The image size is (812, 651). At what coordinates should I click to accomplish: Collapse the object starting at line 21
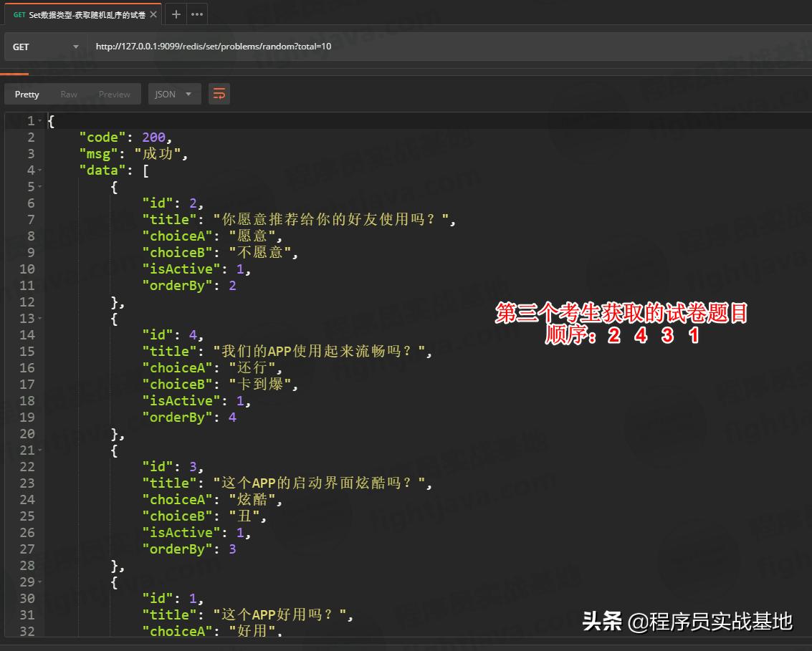40,450
